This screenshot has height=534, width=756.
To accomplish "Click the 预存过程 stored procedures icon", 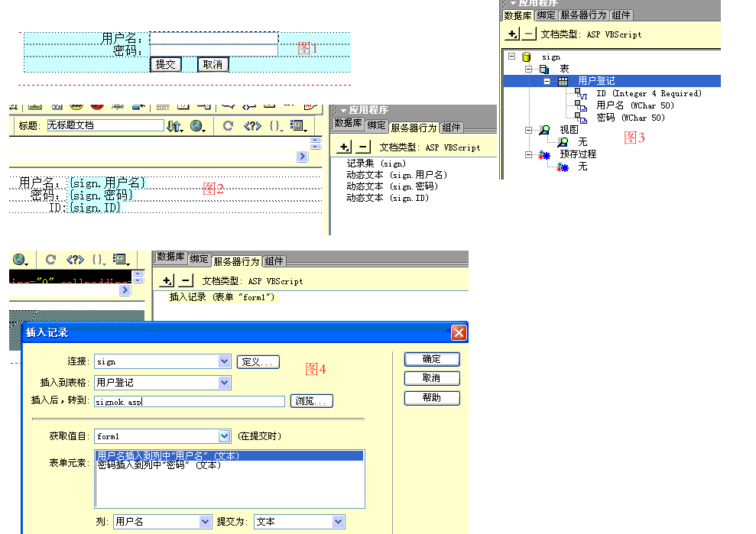I will pyautogui.click(x=544, y=154).
